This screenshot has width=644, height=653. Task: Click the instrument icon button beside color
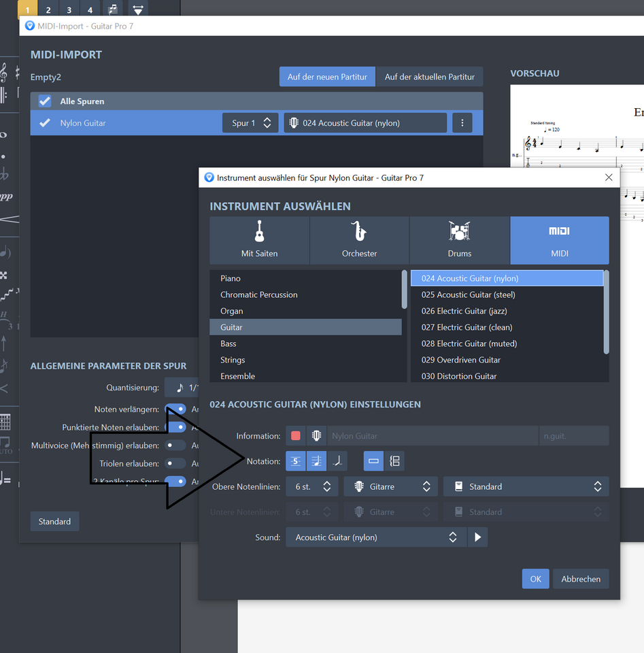pos(316,435)
